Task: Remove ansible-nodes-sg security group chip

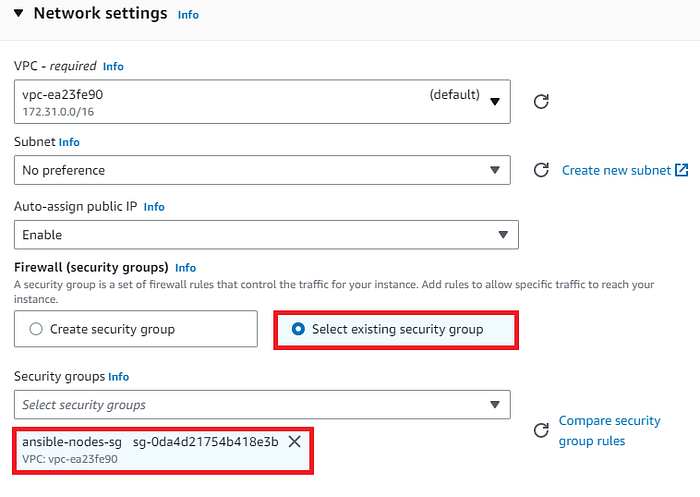Action: click(295, 441)
